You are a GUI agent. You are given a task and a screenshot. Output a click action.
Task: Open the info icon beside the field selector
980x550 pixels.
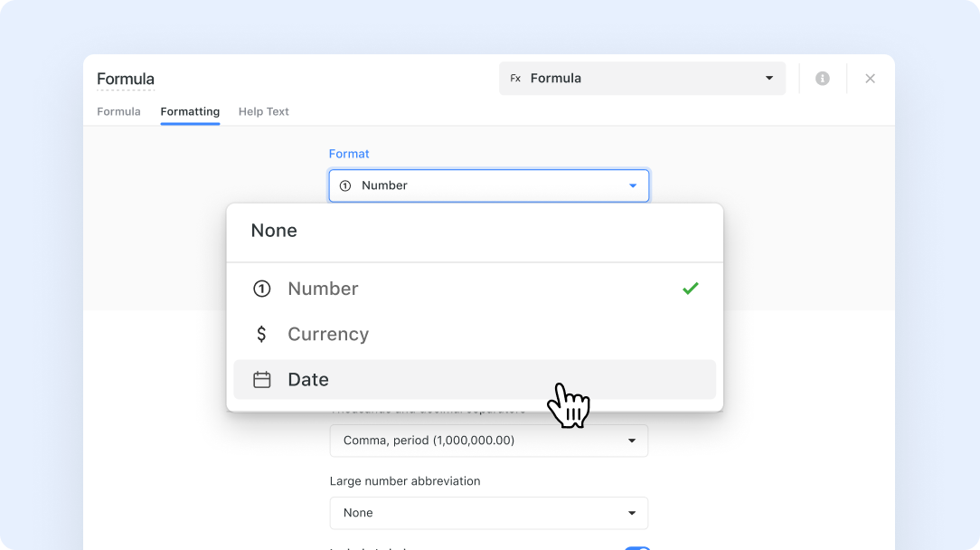(x=823, y=78)
